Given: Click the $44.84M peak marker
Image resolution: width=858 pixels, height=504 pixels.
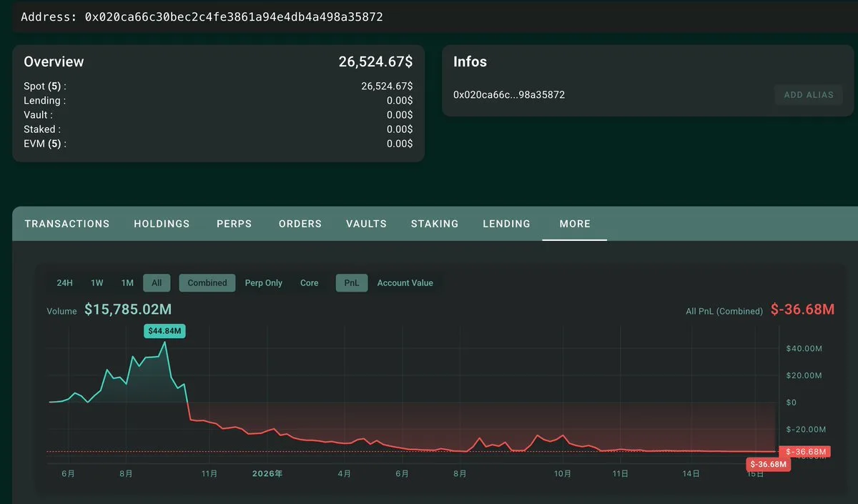Looking at the screenshot, I should click(164, 331).
